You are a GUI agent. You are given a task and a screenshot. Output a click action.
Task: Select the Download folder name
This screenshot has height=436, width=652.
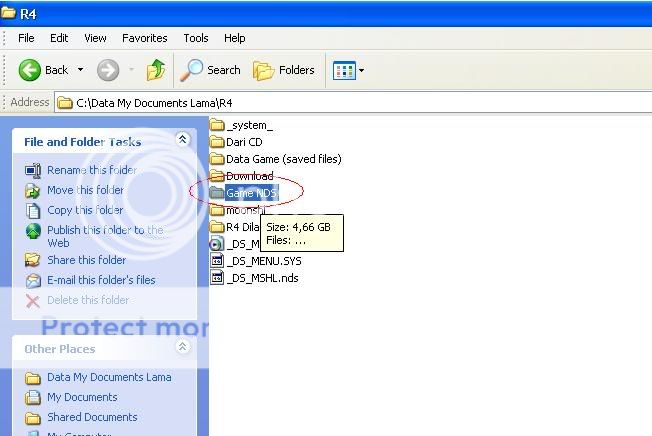pos(249,176)
